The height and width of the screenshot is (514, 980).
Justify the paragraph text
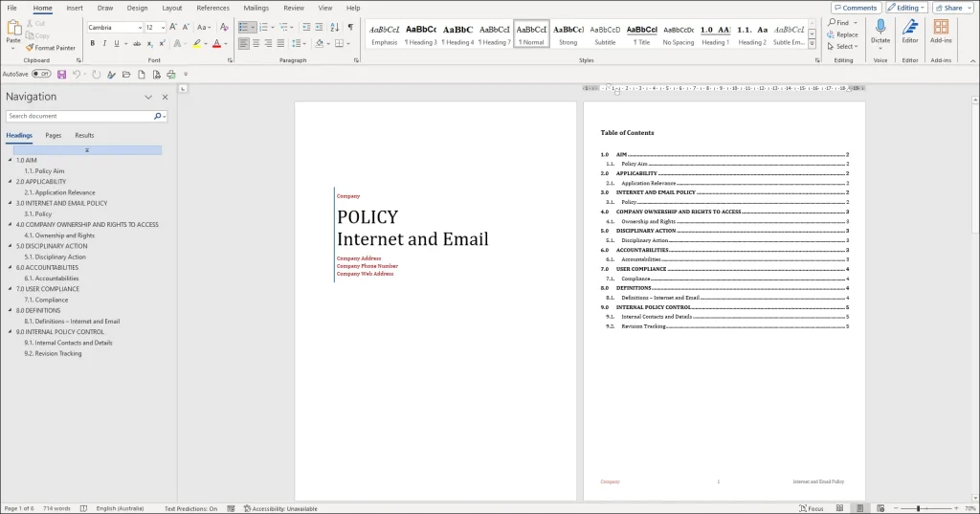(280, 44)
